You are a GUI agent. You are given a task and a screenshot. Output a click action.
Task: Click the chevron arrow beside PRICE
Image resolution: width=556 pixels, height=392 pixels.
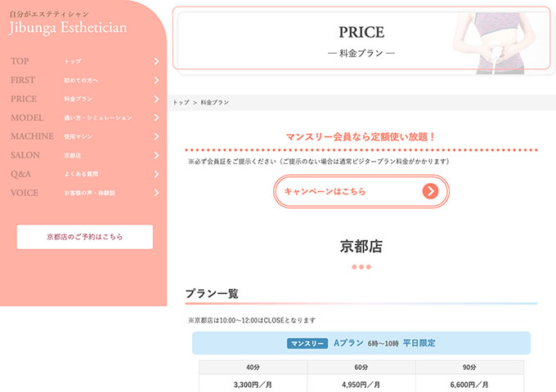(155, 99)
